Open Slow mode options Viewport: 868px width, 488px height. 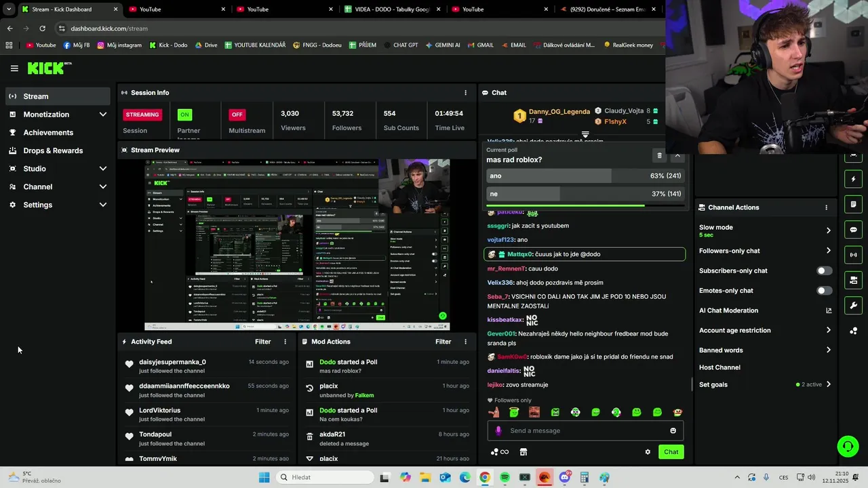tap(765, 230)
